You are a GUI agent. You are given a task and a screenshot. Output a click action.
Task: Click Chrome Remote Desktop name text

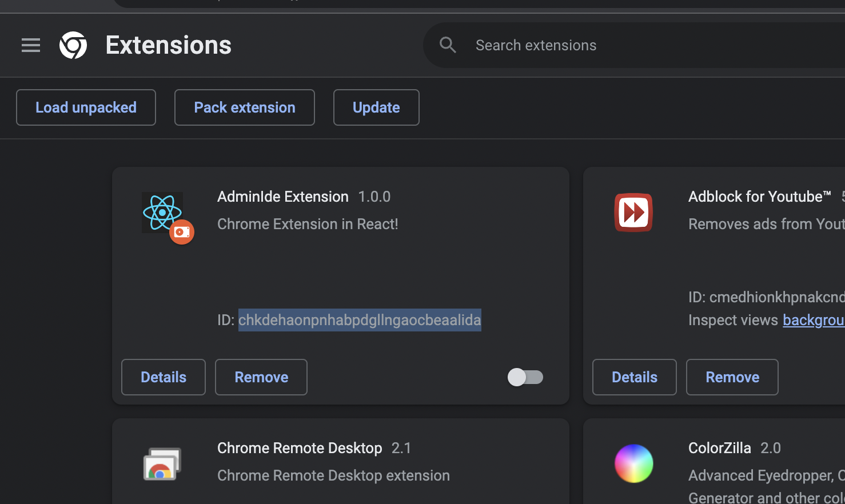coord(300,448)
